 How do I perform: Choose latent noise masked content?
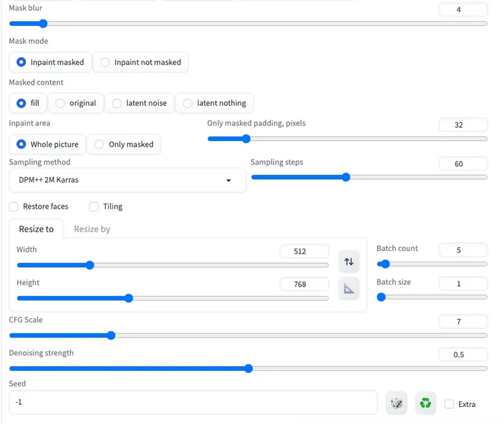(140, 103)
